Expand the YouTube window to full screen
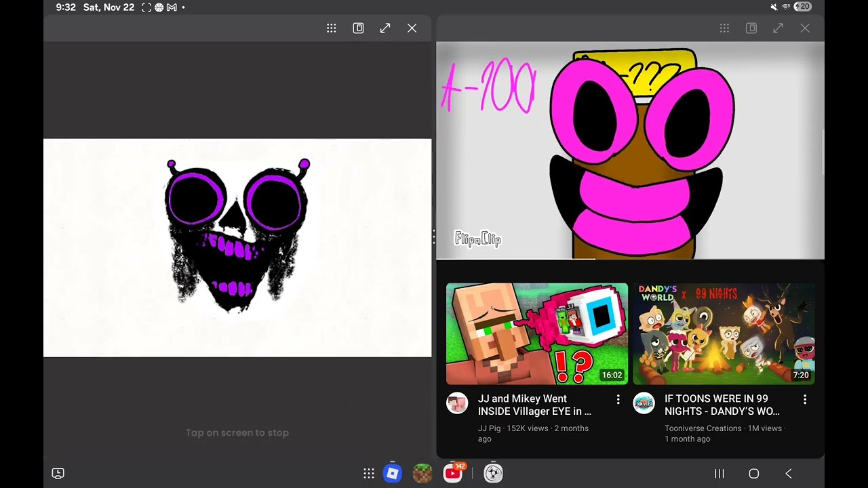 coord(778,28)
